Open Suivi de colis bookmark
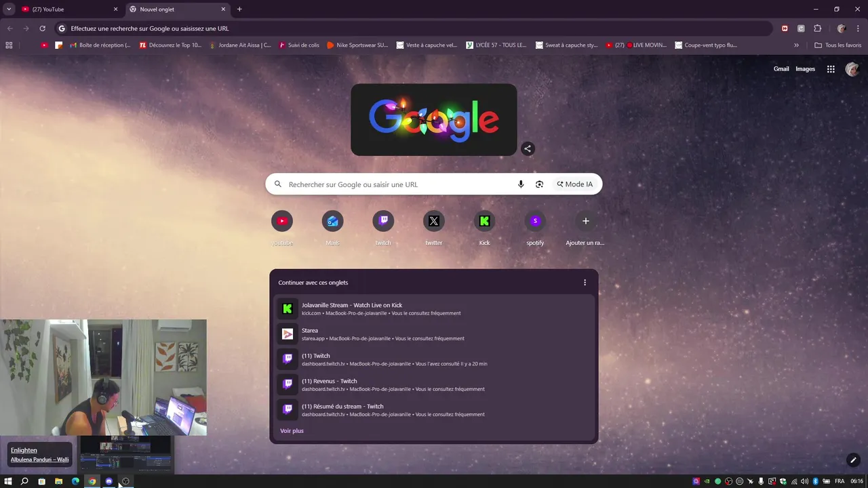This screenshot has height=488, width=868. (x=299, y=45)
